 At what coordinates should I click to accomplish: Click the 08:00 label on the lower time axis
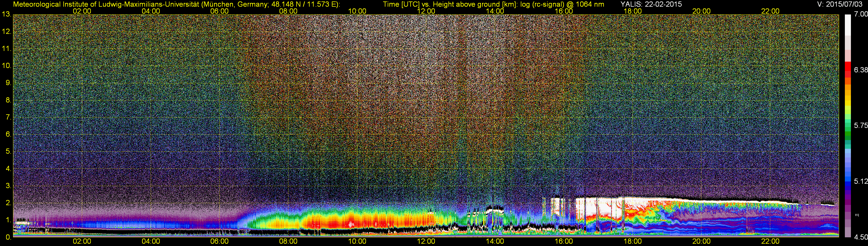pyautogui.click(x=288, y=241)
